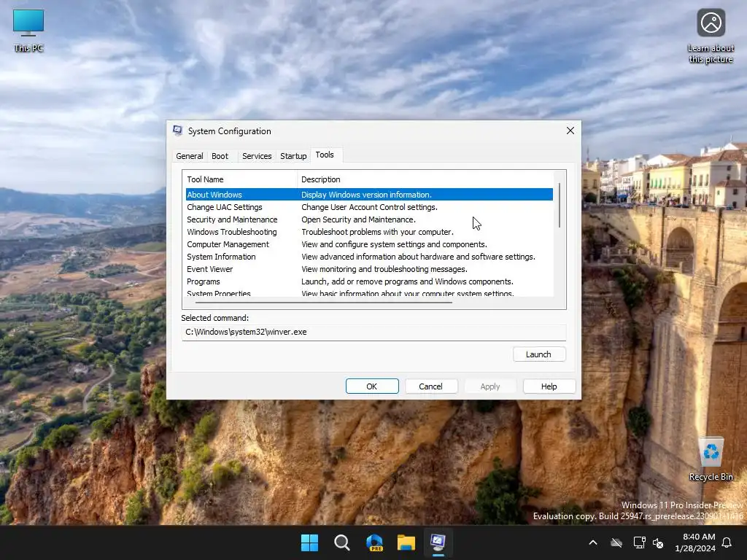
Task: Switch to the Startup tab
Action: (293, 156)
